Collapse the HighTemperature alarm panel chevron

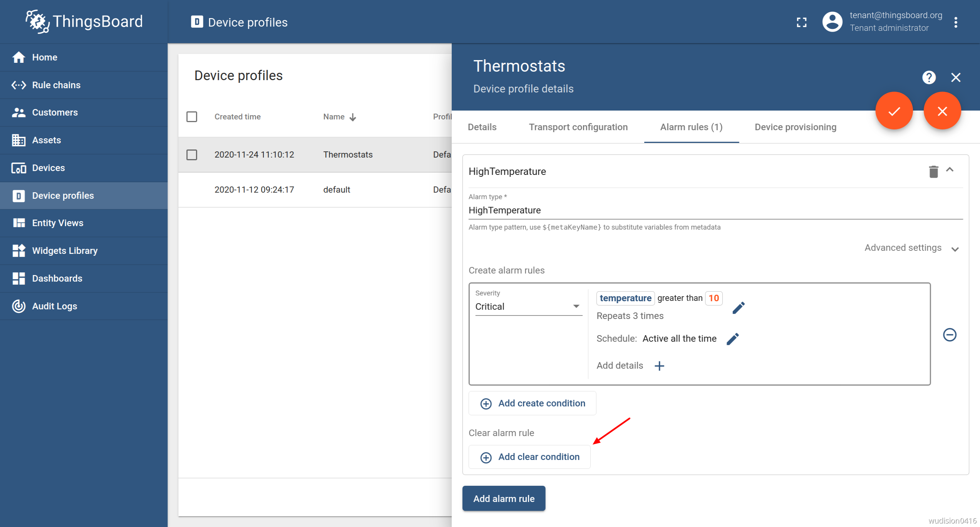click(950, 170)
